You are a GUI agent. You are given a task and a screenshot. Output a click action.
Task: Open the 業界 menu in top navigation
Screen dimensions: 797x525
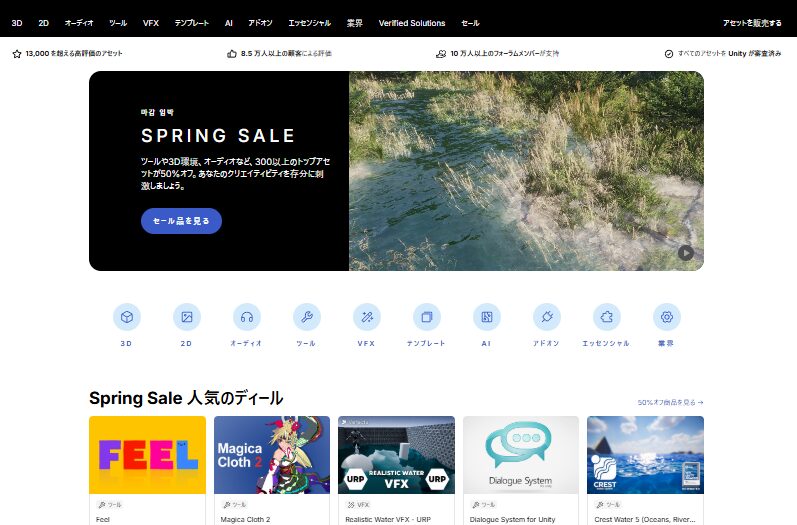click(x=355, y=23)
